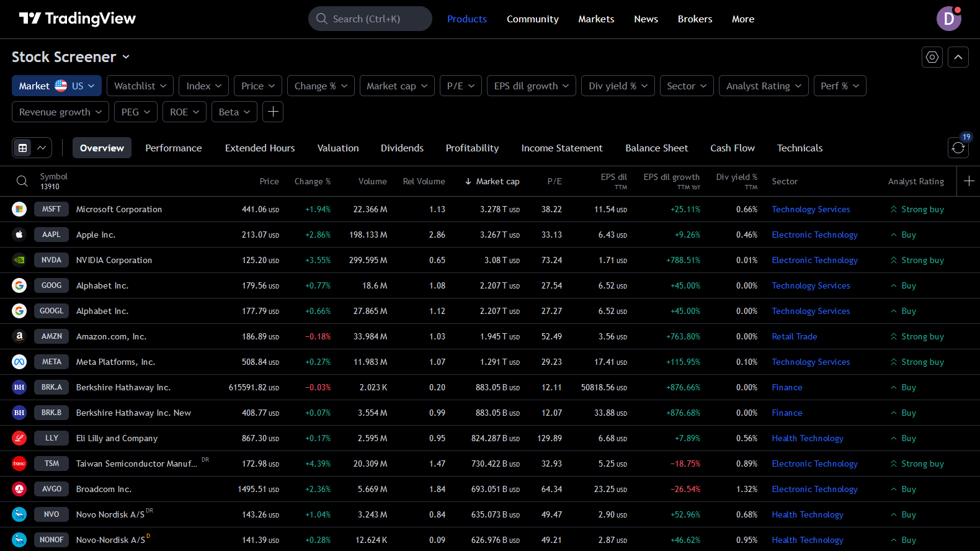Click the NVIDIA logo icon

[19, 260]
